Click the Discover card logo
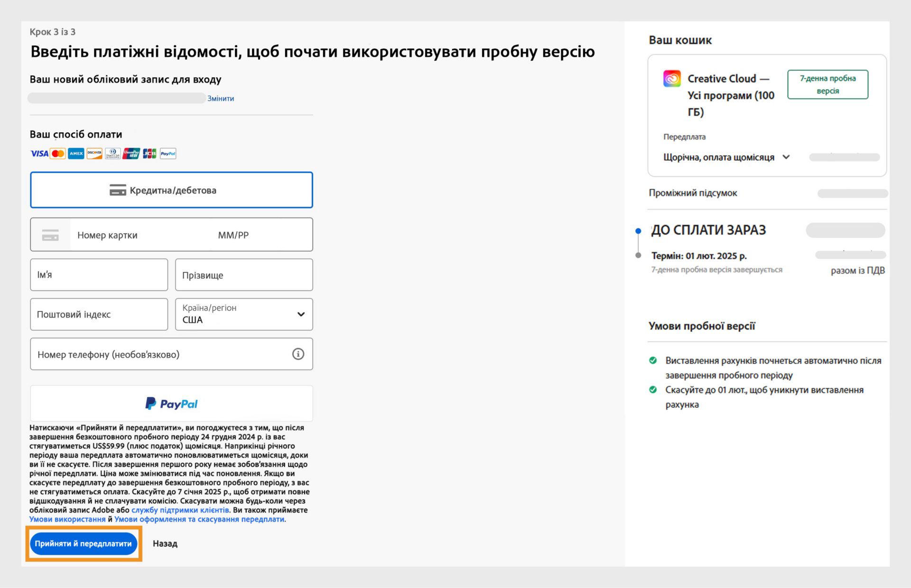This screenshot has width=911, height=588. click(x=94, y=154)
